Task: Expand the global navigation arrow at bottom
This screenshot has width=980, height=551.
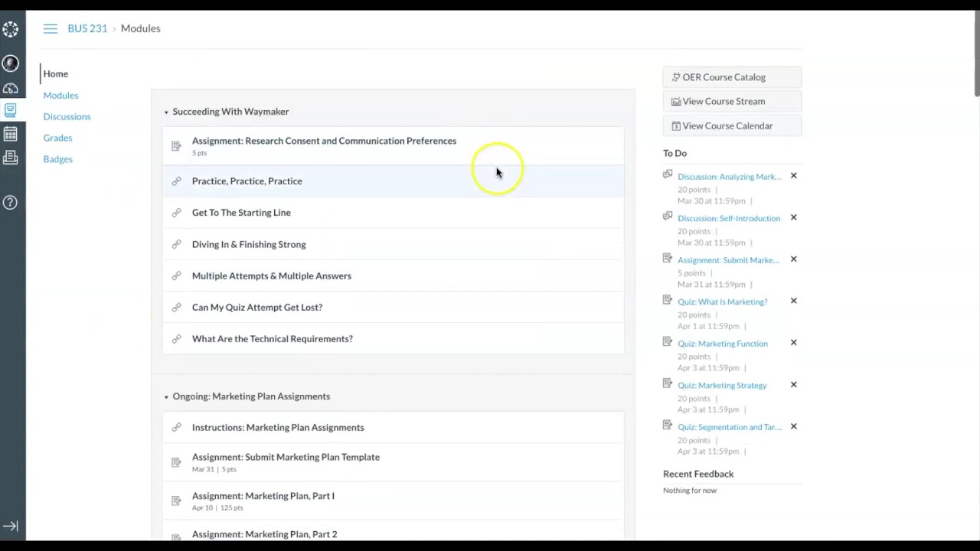Action: 11,526
